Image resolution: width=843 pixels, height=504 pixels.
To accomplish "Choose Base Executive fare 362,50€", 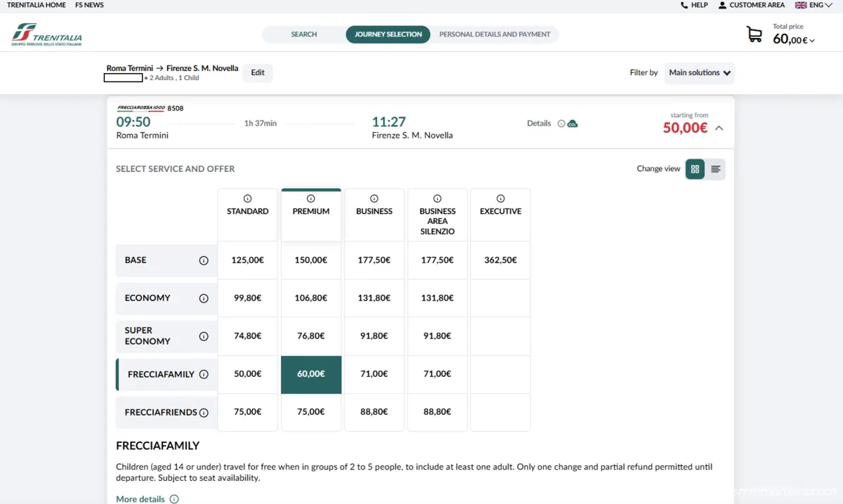I will point(501,260).
